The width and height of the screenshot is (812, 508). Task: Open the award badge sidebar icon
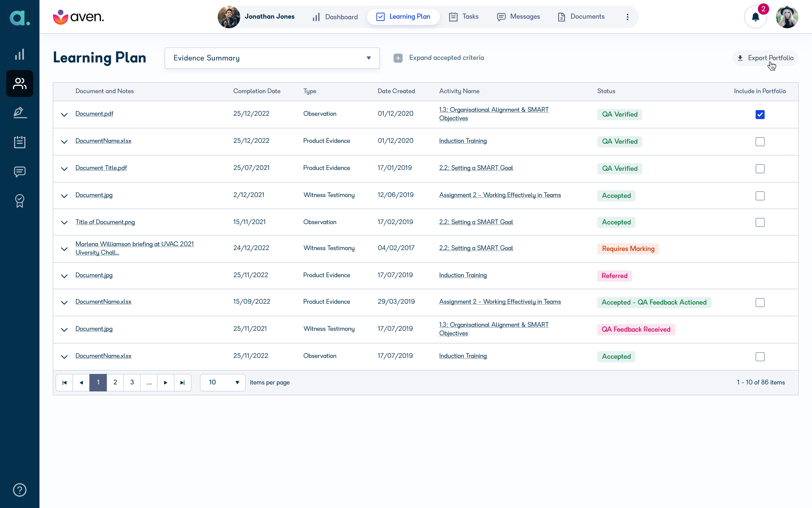click(19, 201)
